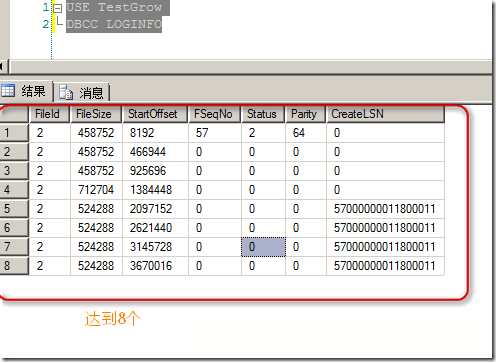Select the Status column header

point(263,114)
